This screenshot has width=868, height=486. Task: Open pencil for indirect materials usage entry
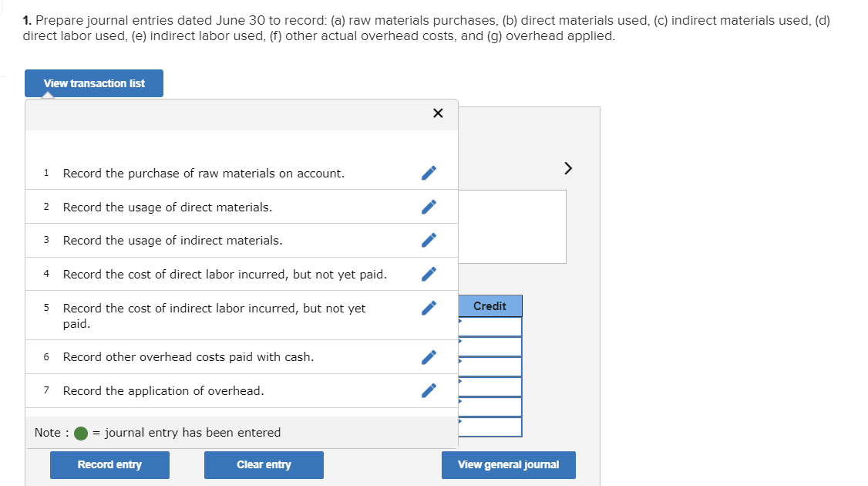[429, 240]
